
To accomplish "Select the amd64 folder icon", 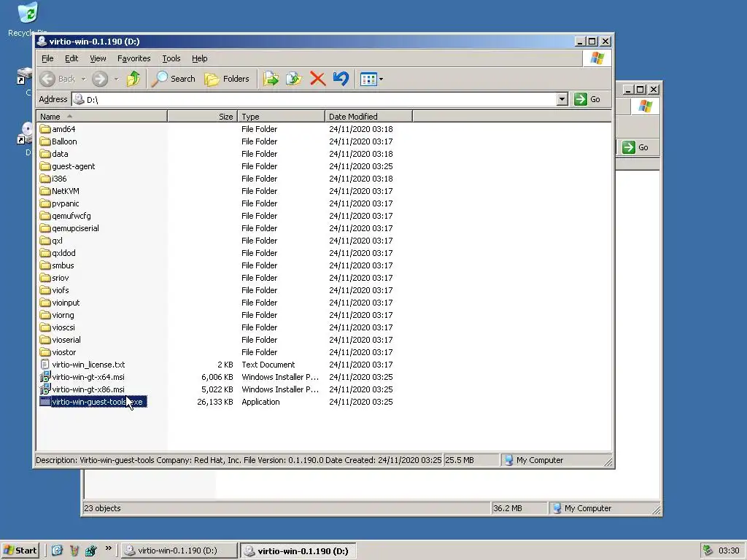I will [45, 129].
